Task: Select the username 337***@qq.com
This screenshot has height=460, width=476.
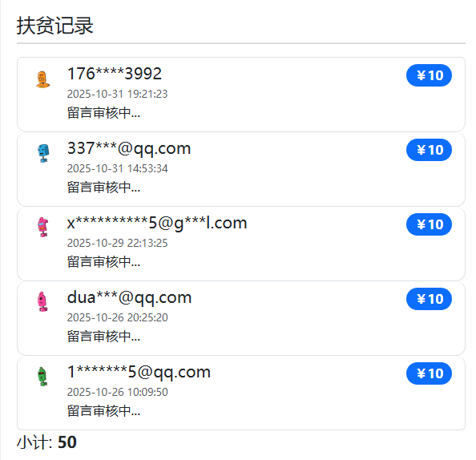Action: point(129,148)
